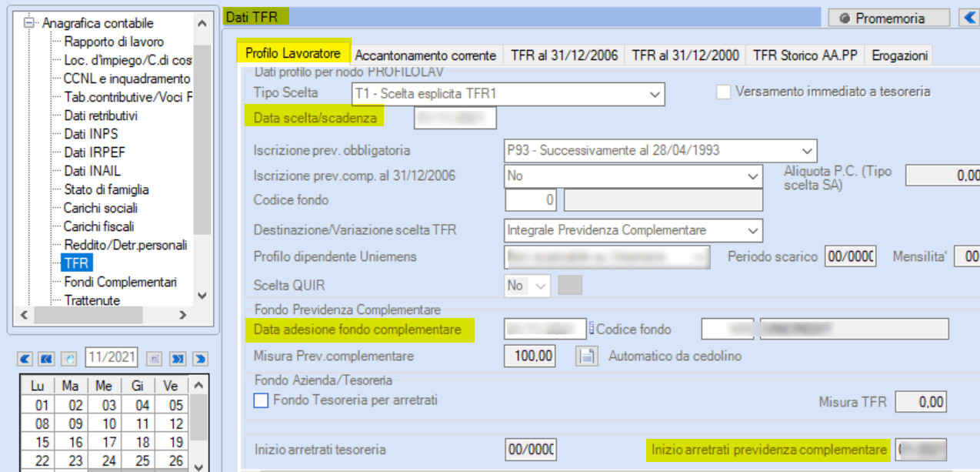
Task: Select the highlighted TFR tree item
Action: tap(77, 263)
